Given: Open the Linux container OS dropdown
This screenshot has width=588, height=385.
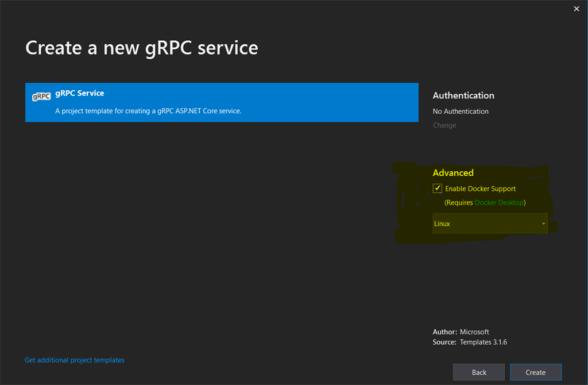Looking at the screenshot, I should coord(490,224).
